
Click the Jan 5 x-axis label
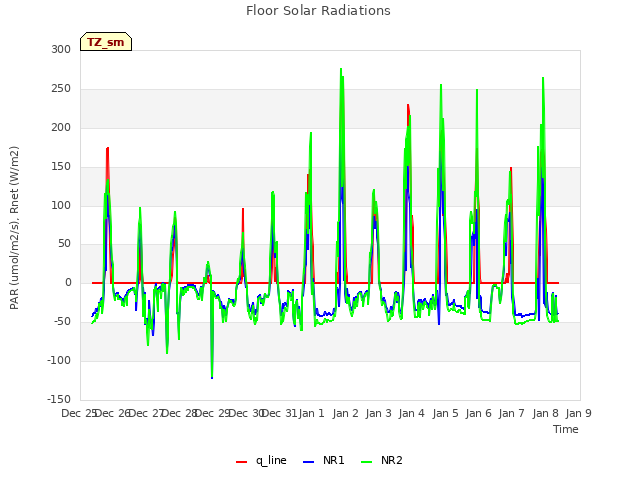(445, 413)
